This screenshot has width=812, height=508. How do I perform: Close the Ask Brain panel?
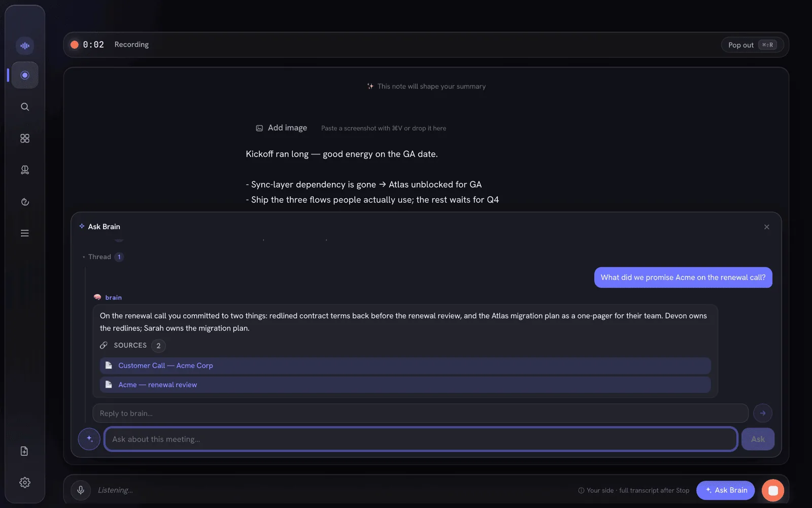(767, 227)
